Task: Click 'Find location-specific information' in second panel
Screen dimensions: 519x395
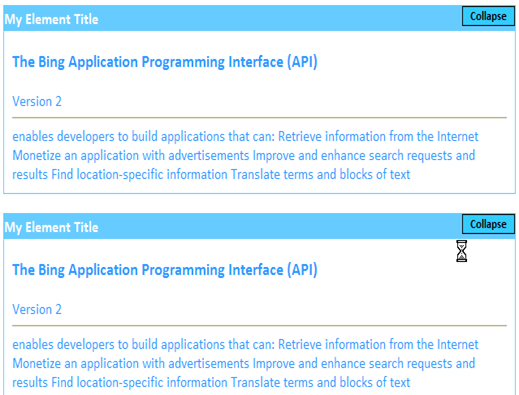Action: (139, 382)
